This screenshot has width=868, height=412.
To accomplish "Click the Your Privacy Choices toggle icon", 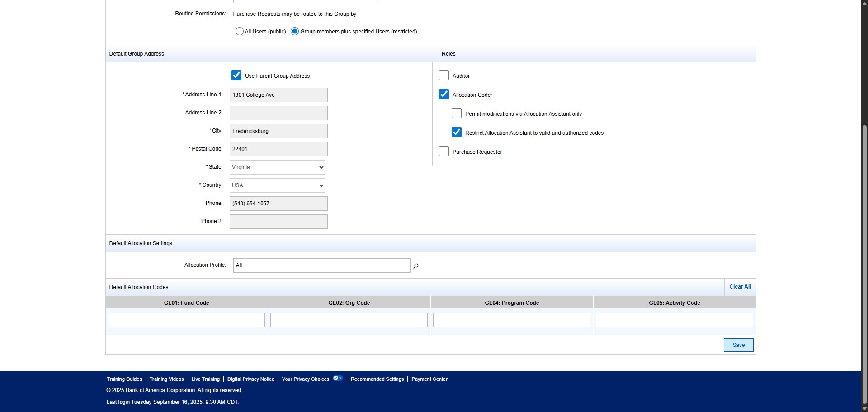I will coord(338,379).
